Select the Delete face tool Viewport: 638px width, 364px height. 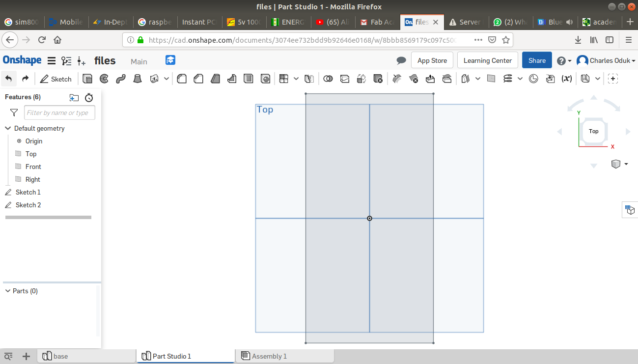(414, 79)
